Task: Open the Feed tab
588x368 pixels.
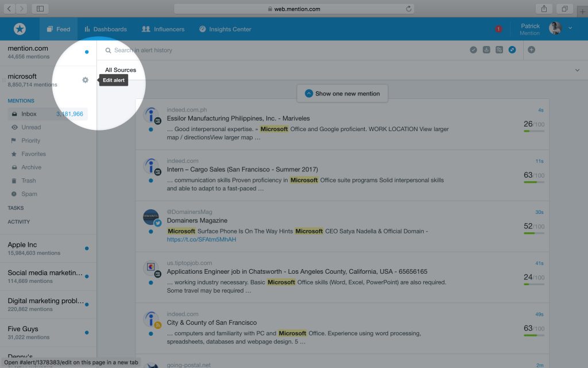Action: [x=59, y=29]
